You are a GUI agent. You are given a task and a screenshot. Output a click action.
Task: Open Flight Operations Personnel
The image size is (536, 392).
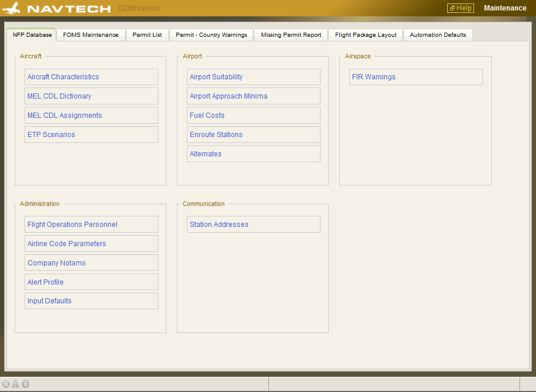91,225
